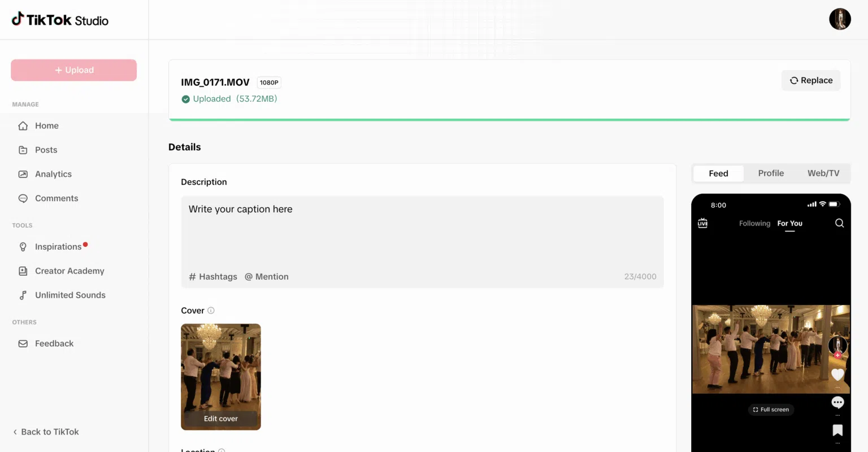Image resolution: width=868 pixels, height=452 pixels.
Task: Open Unlimited Sounds library
Action: pos(70,294)
